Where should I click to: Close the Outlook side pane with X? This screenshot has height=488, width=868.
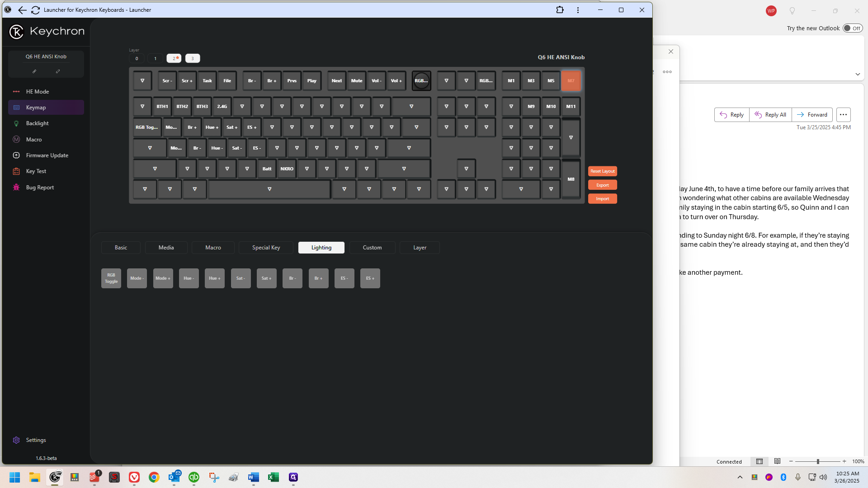671,52
